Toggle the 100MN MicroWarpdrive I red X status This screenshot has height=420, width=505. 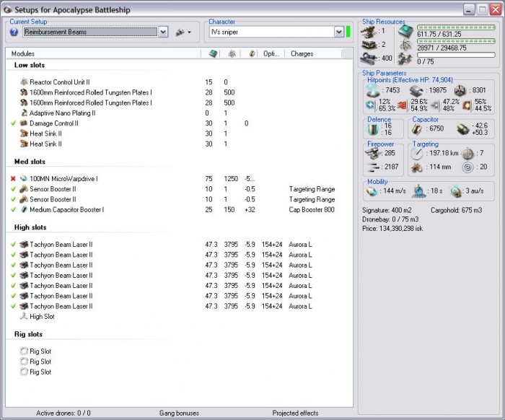click(x=13, y=178)
